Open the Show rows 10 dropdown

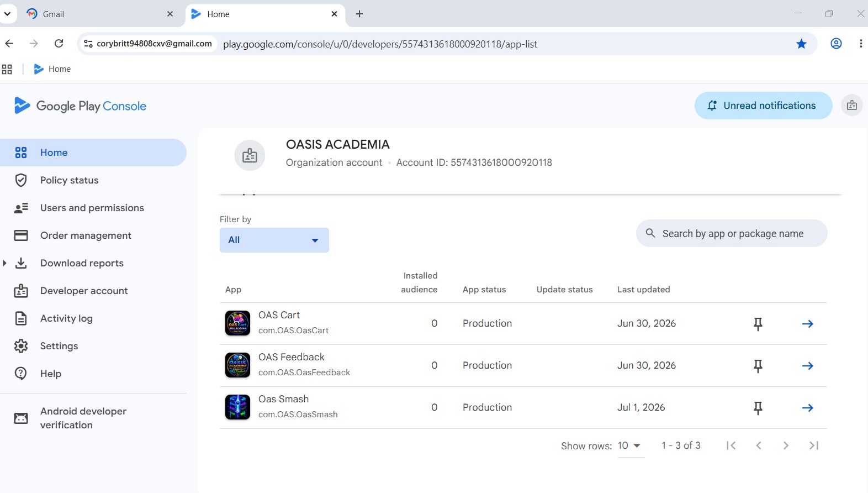pos(629,445)
